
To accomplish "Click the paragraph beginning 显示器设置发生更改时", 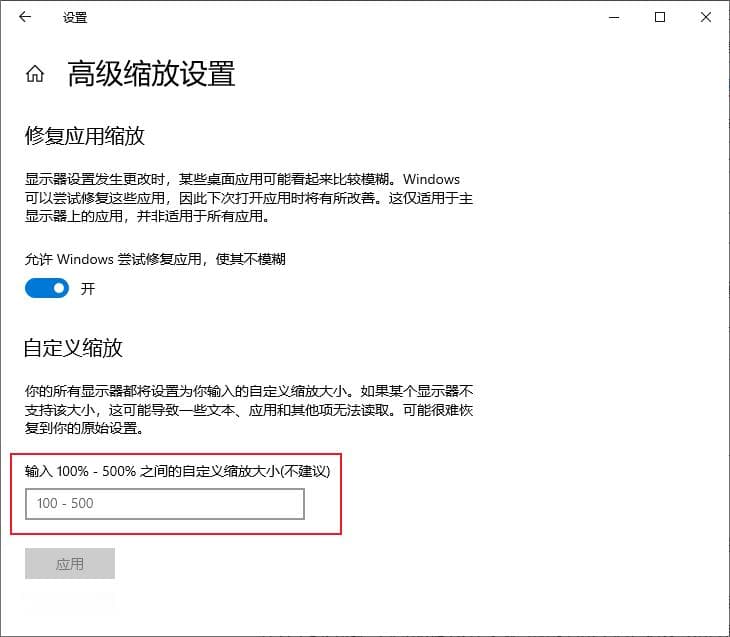I will coord(249,197).
